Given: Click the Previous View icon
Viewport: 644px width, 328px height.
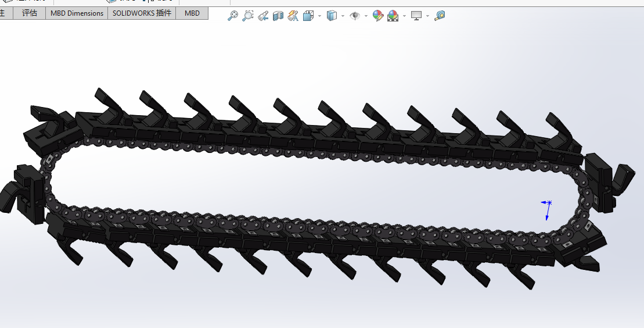Looking at the screenshot, I should point(263,16).
